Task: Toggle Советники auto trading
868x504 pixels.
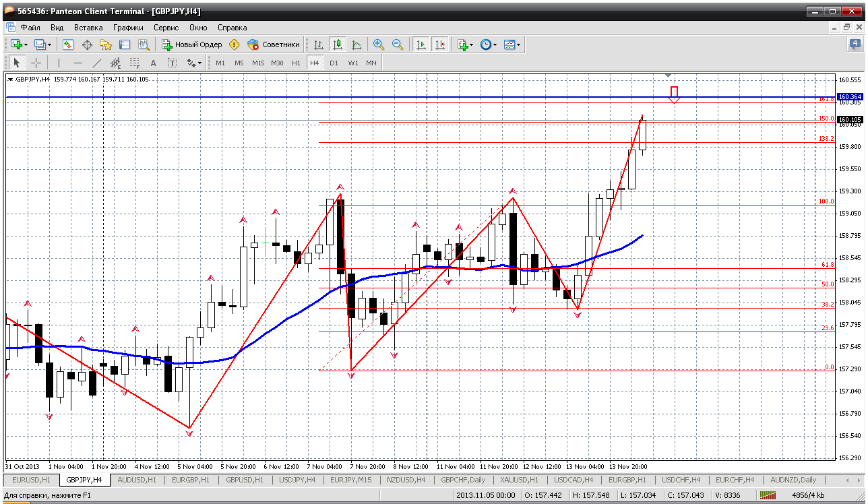Action: (x=274, y=44)
